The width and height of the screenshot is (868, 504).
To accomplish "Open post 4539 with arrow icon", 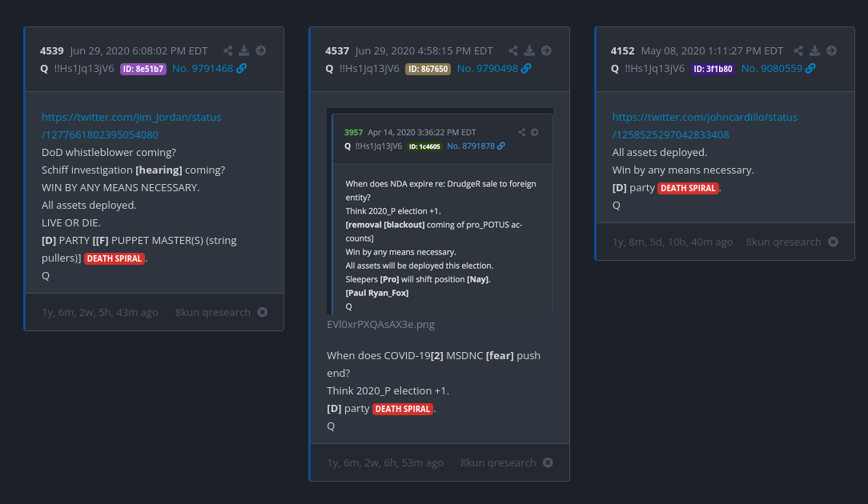I will 261,51.
